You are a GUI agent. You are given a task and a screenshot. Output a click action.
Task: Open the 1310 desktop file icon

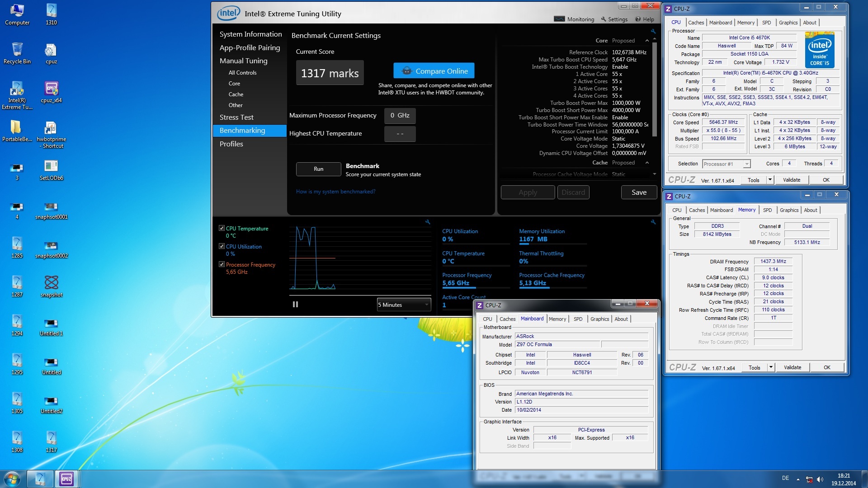[51, 14]
